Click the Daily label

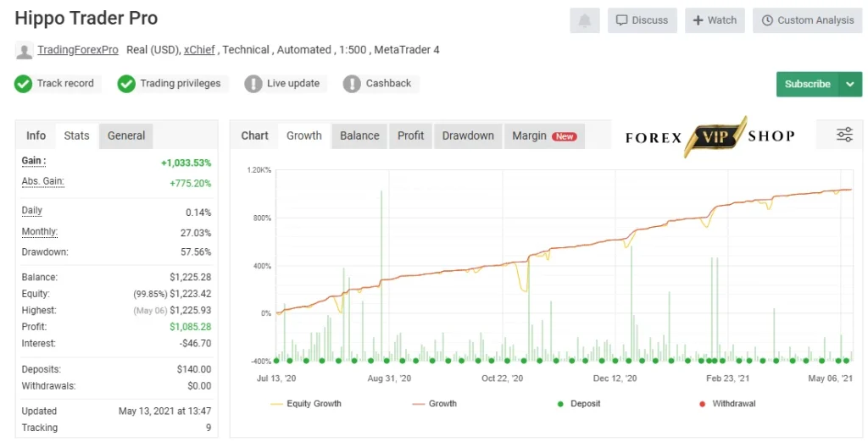pyautogui.click(x=31, y=211)
